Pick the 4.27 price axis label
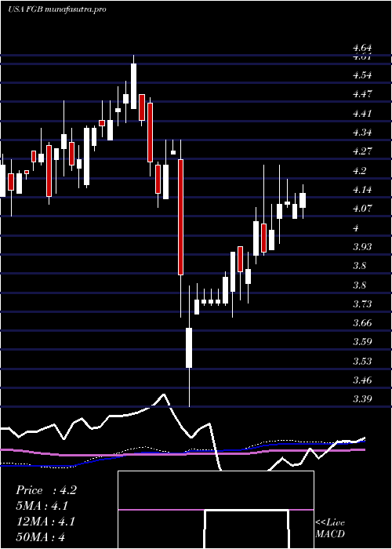Image resolution: width=392 pixels, height=549 pixels. (362, 151)
